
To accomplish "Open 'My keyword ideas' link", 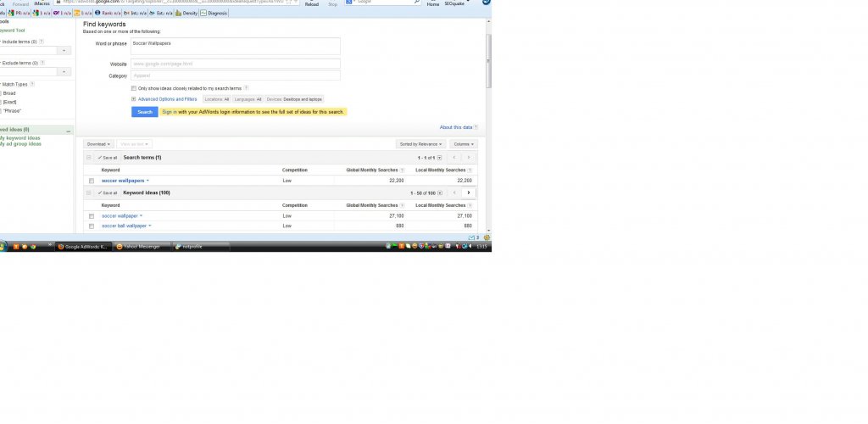I will 19,138.
